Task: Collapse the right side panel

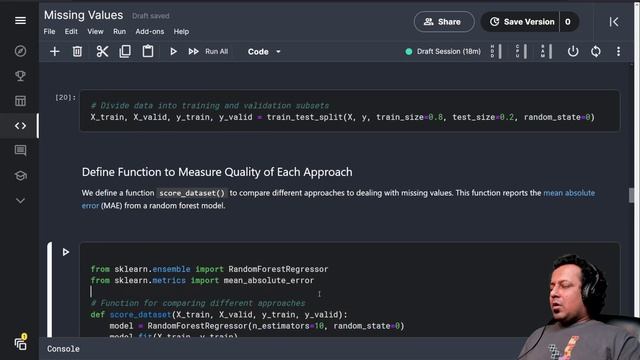Action: [x=613, y=22]
